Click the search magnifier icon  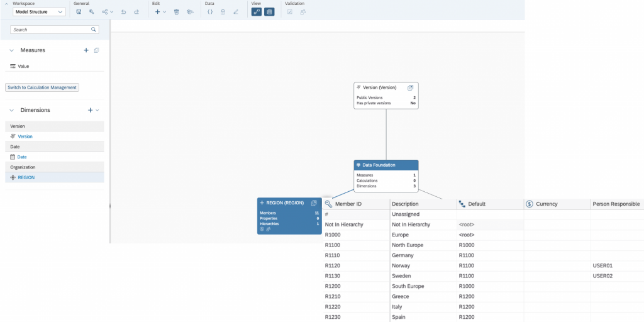click(x=94, y=30)
